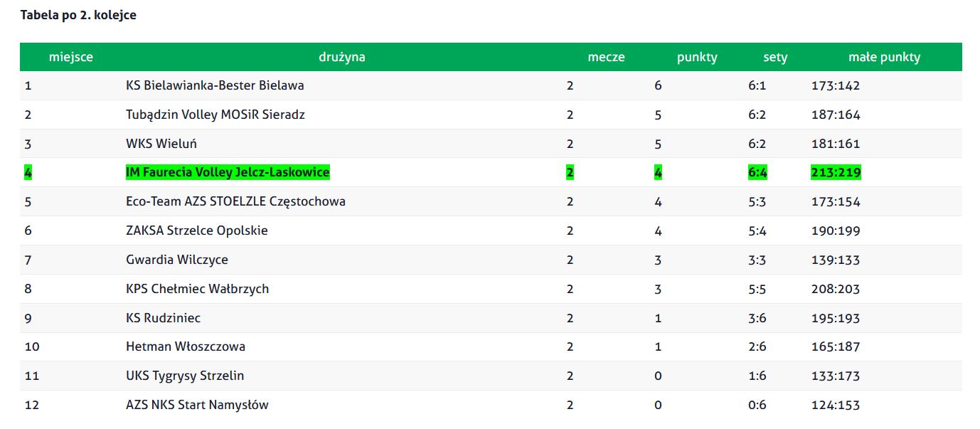The image size is (980, 429).
Task: Select KS Bielawianka-Bester Bielawa team name
Action: coord(215,85)
